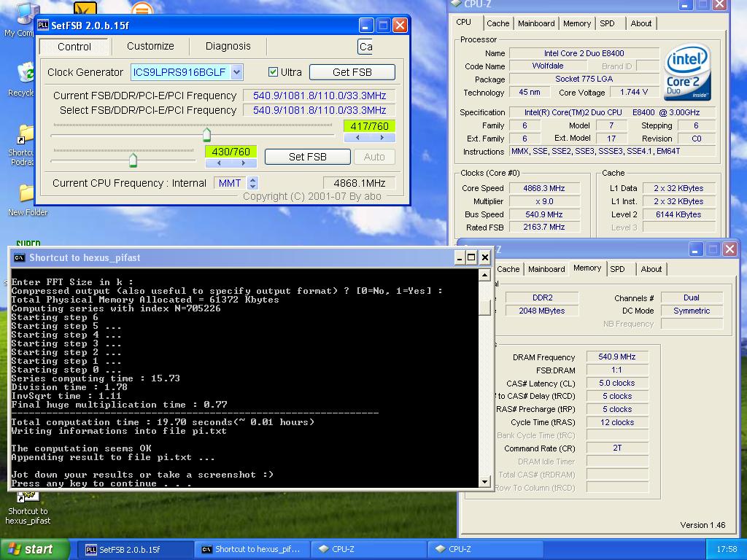Open Mainboard tab in top CPU-Z window
Image resolution: width=747 pixels, height=560 pixels.
coord(536,23)
